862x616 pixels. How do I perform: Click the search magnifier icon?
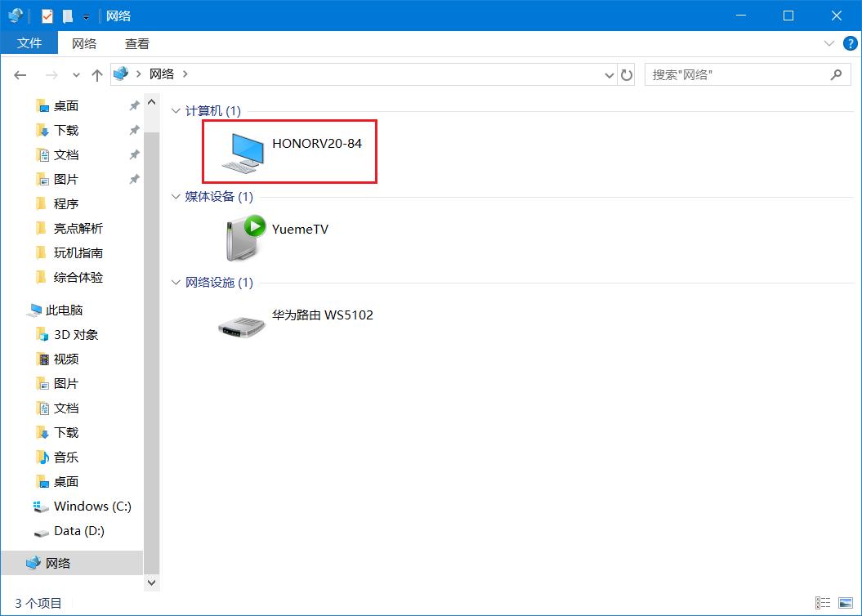836,74
